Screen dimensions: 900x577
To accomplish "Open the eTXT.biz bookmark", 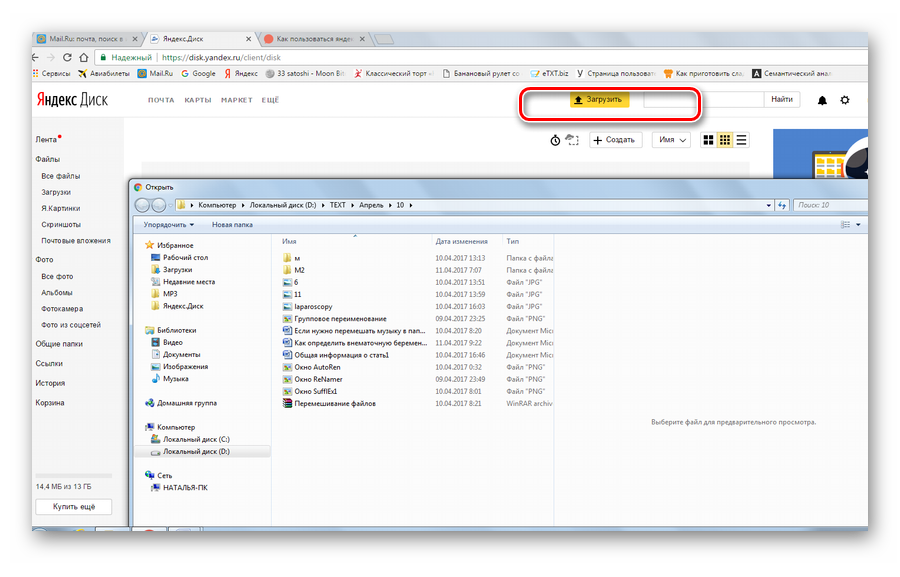I will [x=549, y=73].
